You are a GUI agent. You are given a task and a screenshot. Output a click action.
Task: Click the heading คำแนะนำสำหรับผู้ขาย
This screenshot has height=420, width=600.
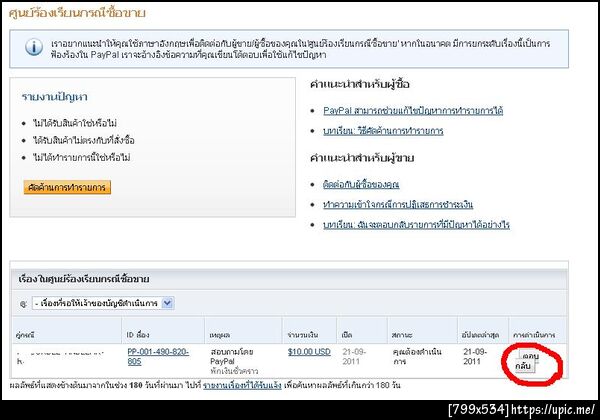click(362, 158)
